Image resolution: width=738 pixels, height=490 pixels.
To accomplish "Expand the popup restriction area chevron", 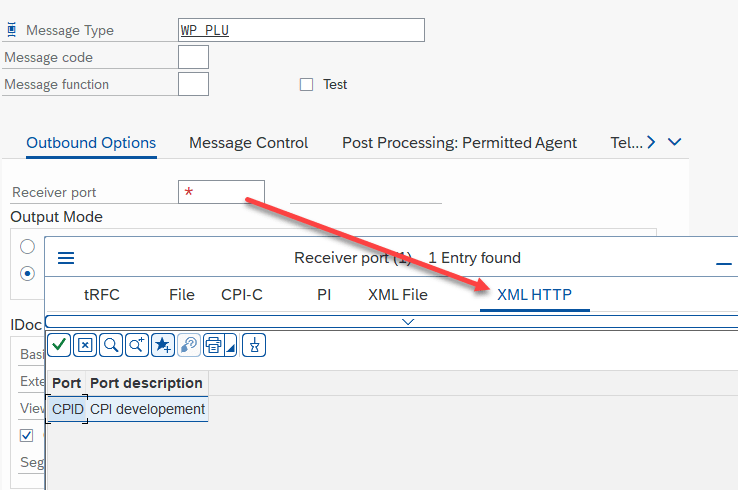I will [407, 321].
